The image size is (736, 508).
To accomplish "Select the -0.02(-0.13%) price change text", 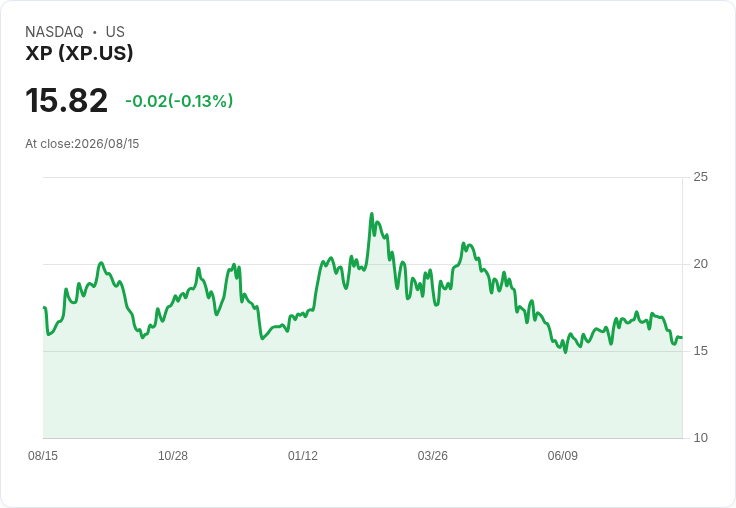I will (179, 101).
